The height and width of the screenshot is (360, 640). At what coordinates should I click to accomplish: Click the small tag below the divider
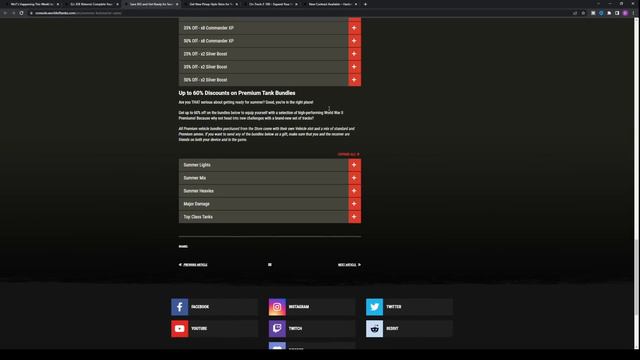tap(183, 247)
